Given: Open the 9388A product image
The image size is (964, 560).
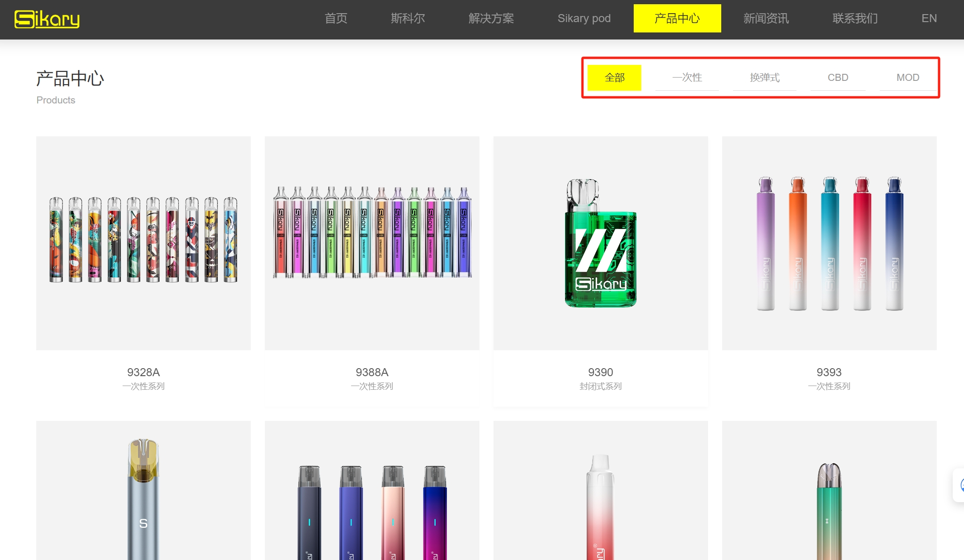Looking at the screenshot, I should click(x=372, y=243).
